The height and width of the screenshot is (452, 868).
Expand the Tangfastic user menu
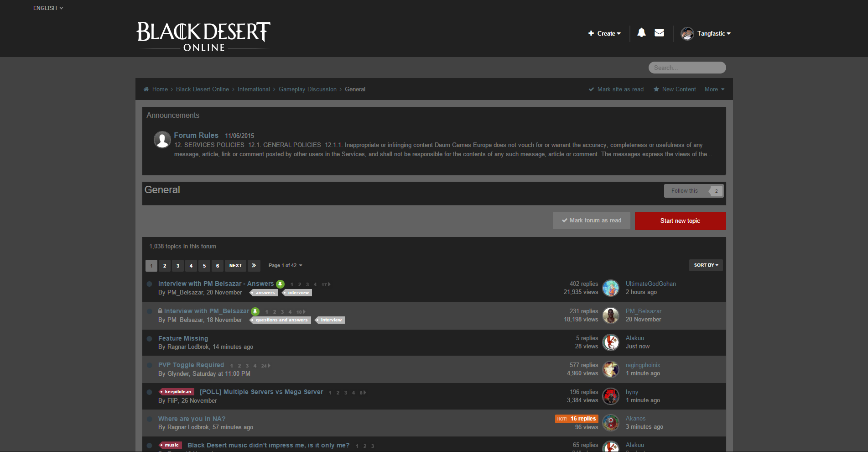point(714,33)
